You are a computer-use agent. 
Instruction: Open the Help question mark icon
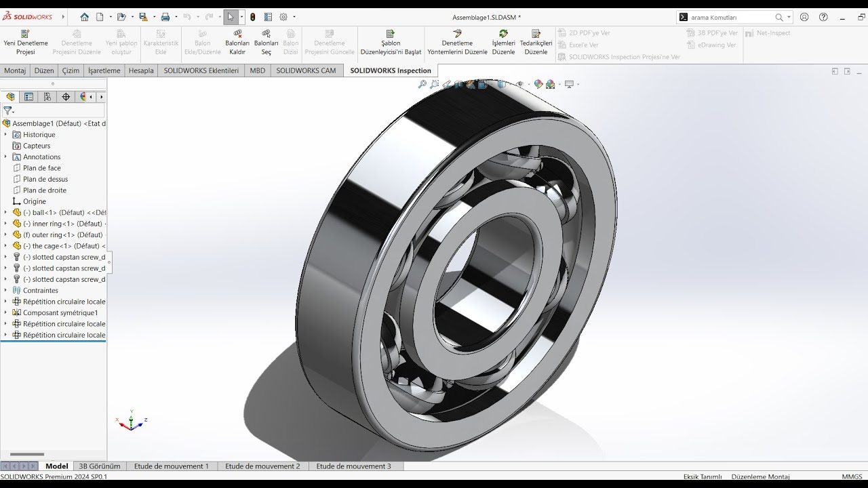[x=823, y=17]
